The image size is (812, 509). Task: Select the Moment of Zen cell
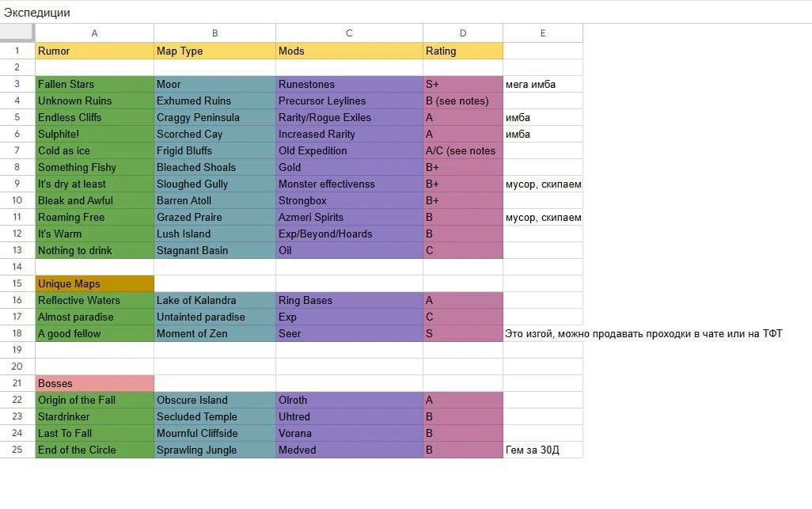click(x=215, y=333)
